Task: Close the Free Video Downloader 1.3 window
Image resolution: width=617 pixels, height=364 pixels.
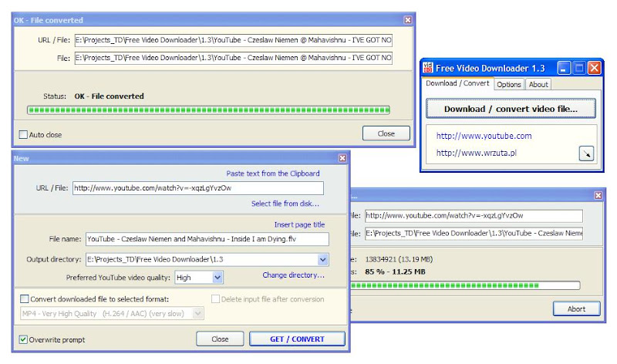Action: tap(595, 68)
